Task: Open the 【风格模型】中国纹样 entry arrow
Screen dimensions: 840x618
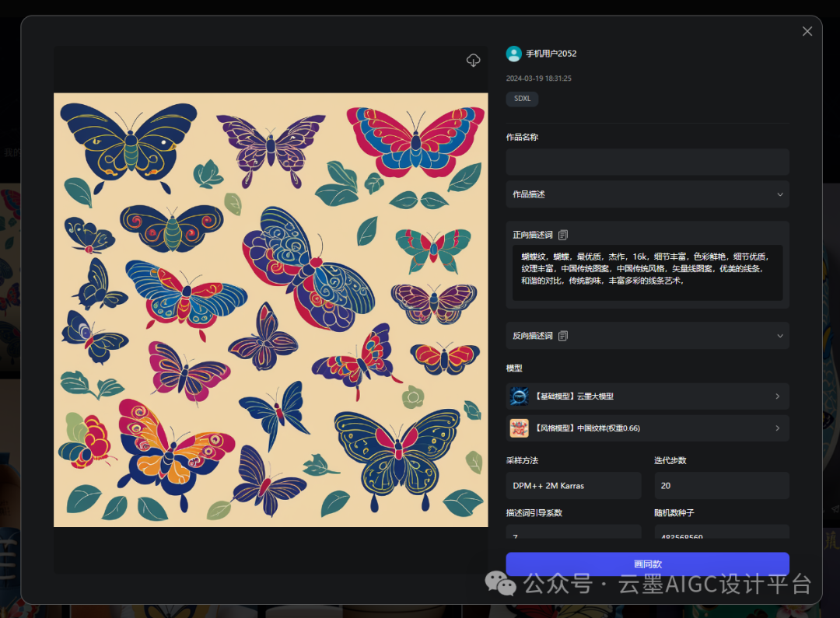Action: [777, 428]
